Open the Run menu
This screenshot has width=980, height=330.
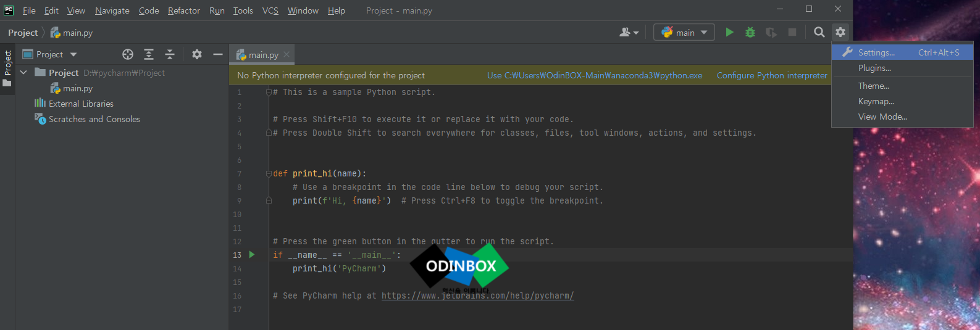click(x=217, y=10)
